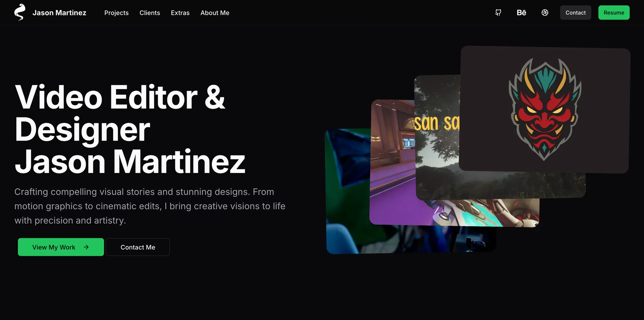Click the green Resume button
The image size is (644, 320).
[x=613, y=13]
